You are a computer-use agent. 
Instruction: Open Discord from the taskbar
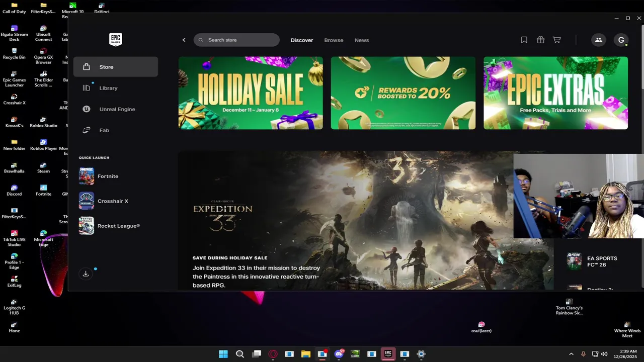(x=339, y=354)
